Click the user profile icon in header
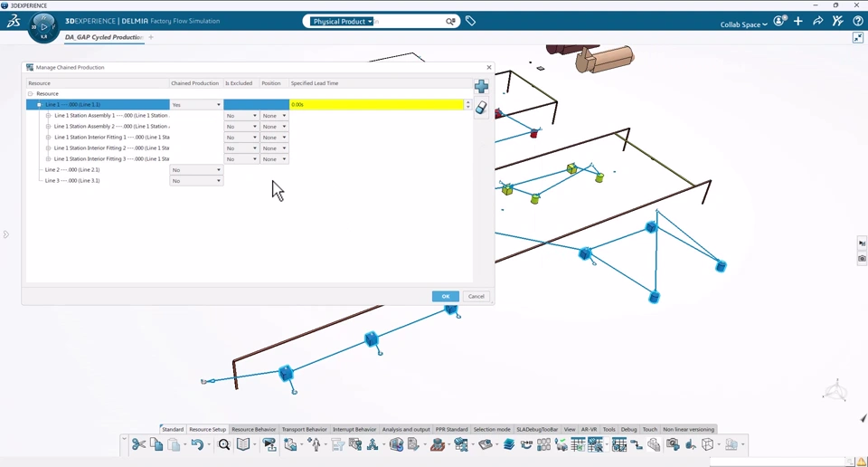868x467 pixels. (779, 21)
